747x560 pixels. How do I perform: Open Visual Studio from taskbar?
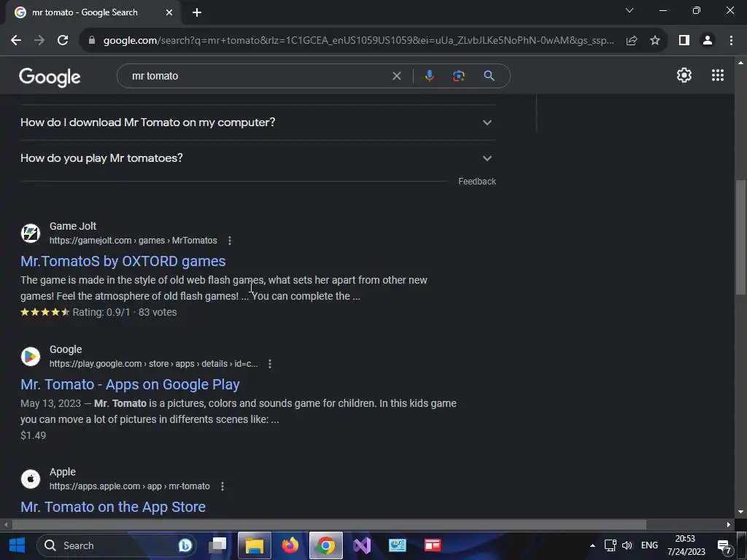point(362,545)
